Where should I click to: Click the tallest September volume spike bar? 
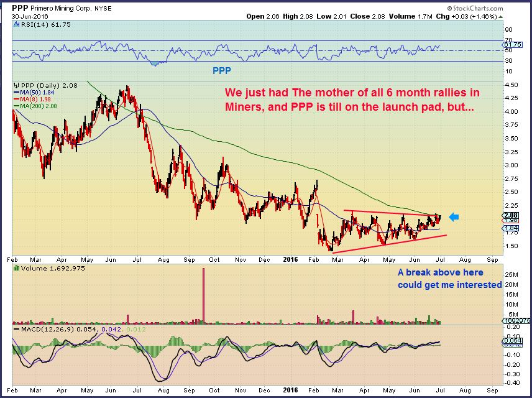point(204,295)
